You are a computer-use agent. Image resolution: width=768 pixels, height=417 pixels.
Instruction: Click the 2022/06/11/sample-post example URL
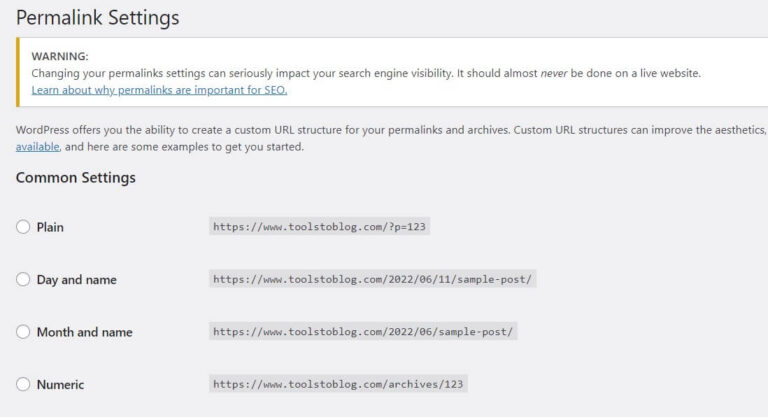point(372,279)
